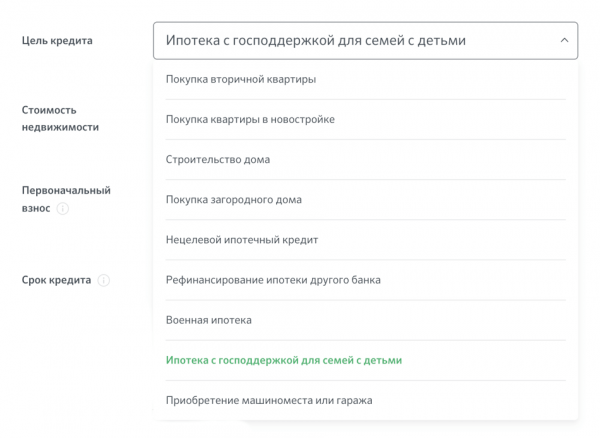This screenshot has height=438, width=600.
Task: Click the Первоначальный взнос label text
Action: (x=66, y=199)
